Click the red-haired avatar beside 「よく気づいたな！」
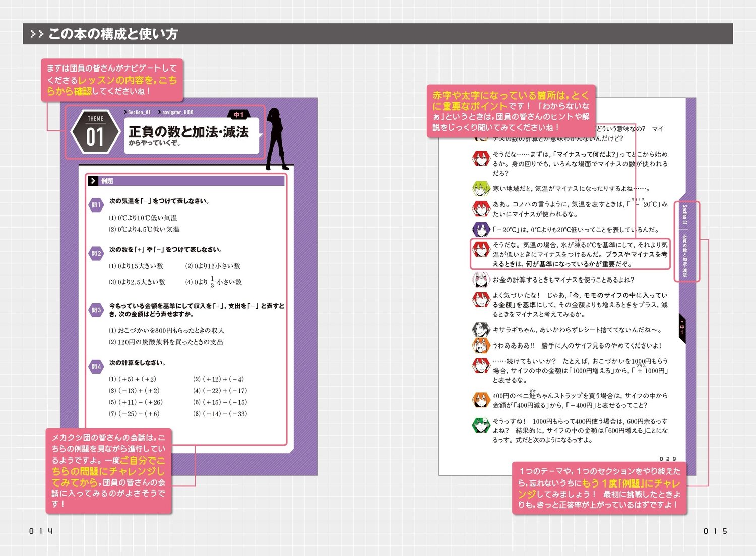756x556 pixels. coord(481,299)
